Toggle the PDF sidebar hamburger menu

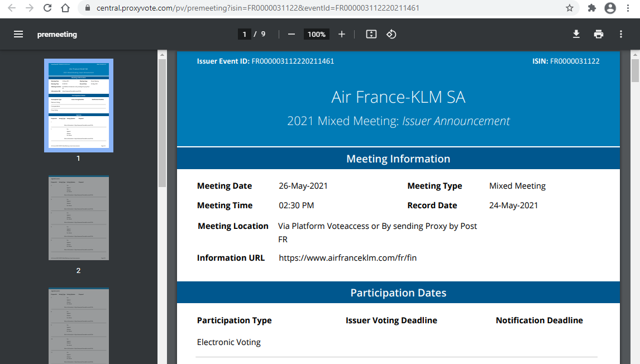pos(18,34)
